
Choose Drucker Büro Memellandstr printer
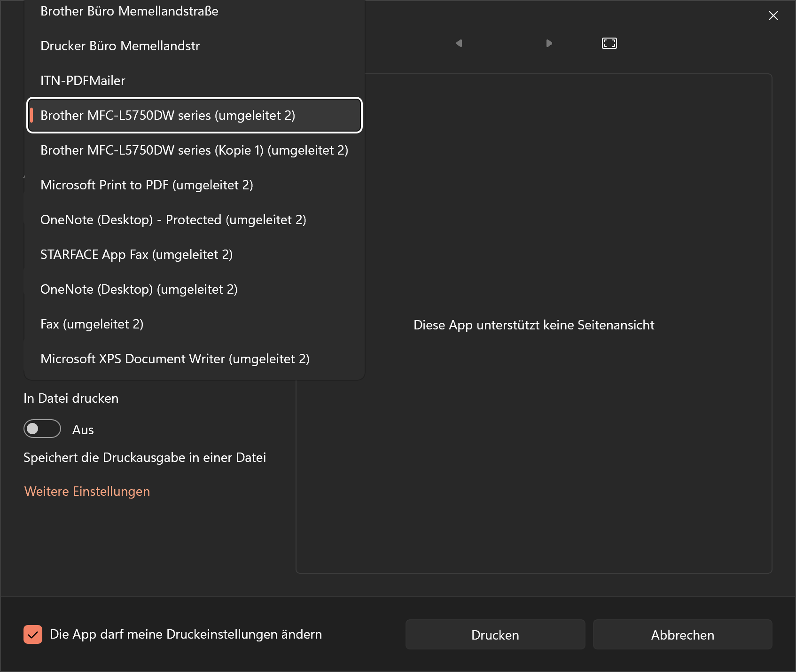pos(195,46)
